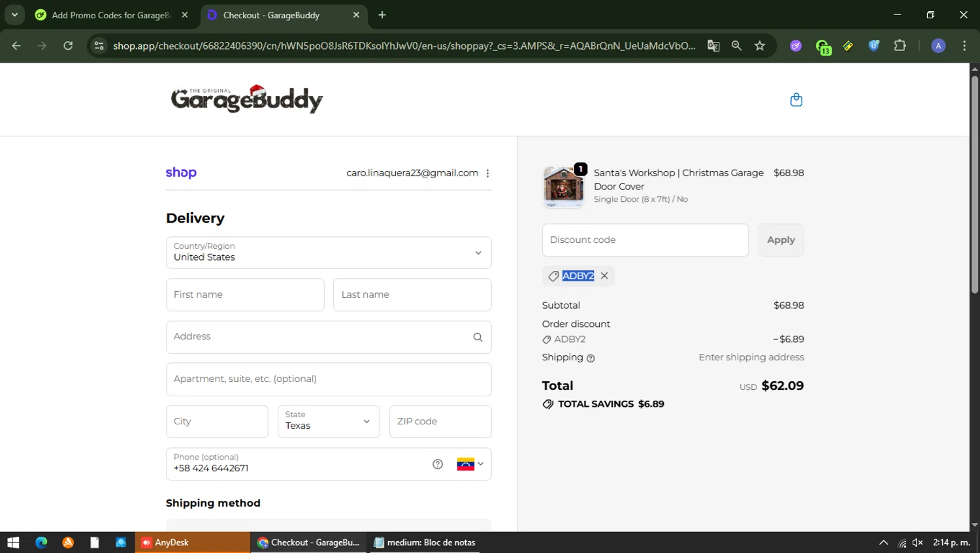Image resolution: width=980 pixels, height=553 pixels.
Task: Open the shopping bag cart icon
Action: click(x=796, y=100)
